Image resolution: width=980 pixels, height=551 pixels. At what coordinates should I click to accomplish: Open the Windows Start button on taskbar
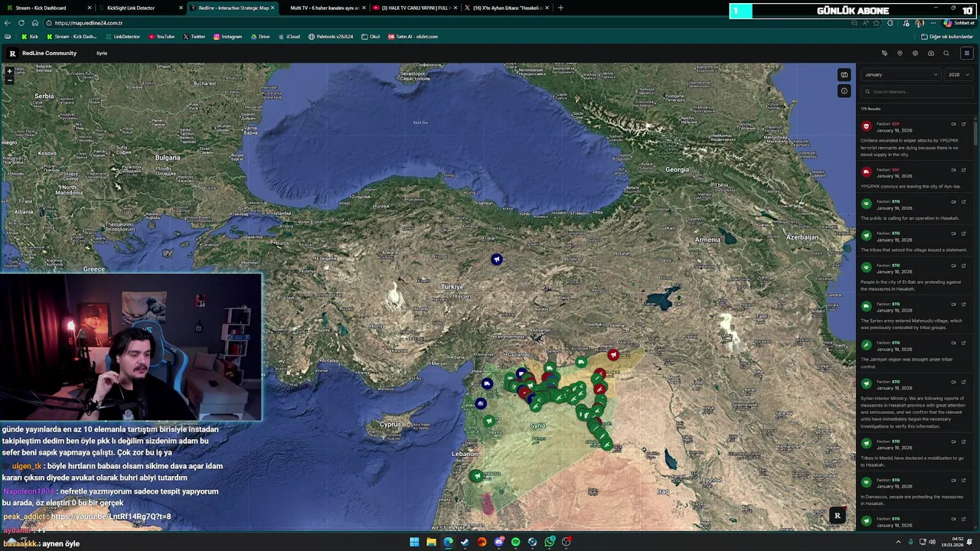point(414,542)
